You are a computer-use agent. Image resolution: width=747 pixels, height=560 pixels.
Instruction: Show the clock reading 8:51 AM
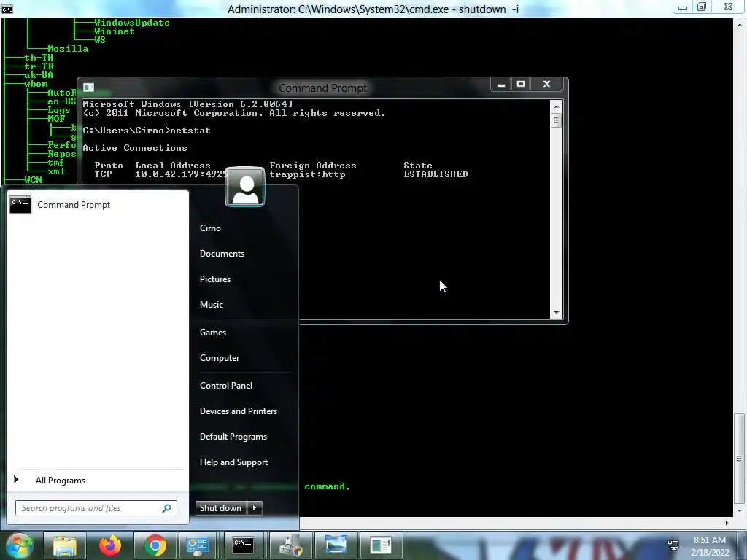pyautogui.click(x=710, y=540)
